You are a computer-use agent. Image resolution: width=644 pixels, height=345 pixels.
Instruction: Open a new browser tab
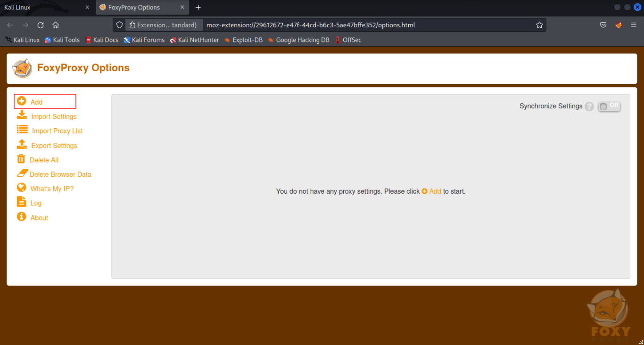(x=198, y=8)
